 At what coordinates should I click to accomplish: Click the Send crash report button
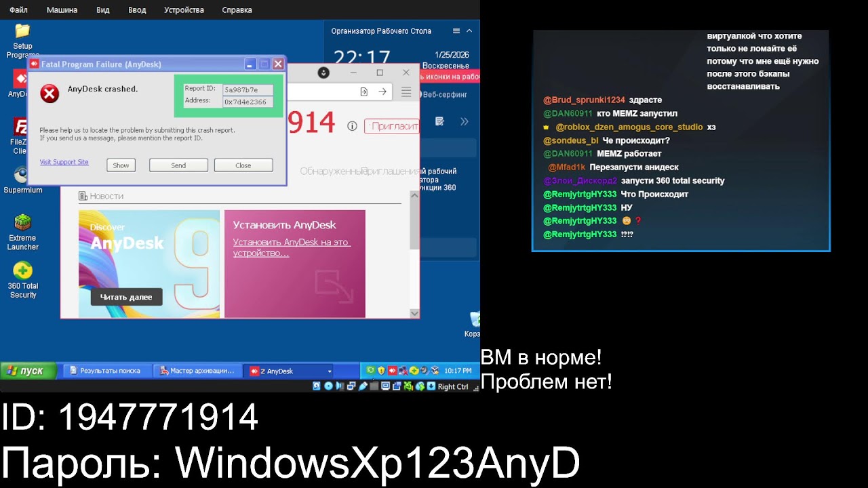tap(178, 165)
